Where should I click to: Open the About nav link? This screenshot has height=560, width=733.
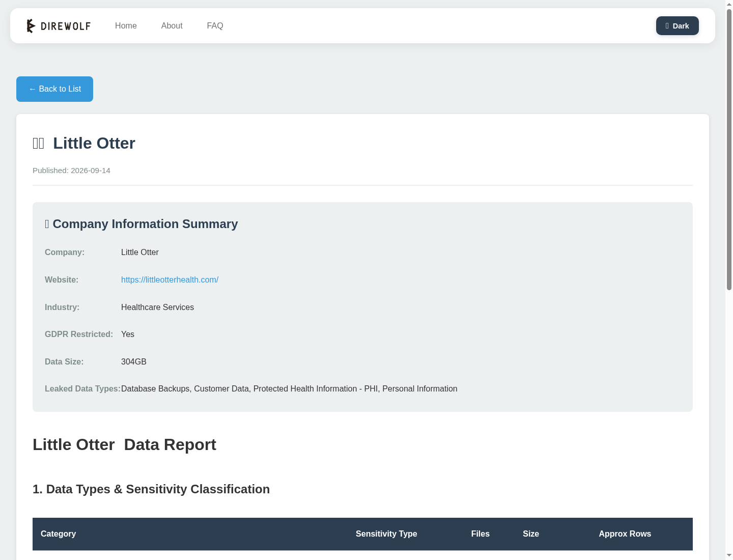(x=172, y=26)
